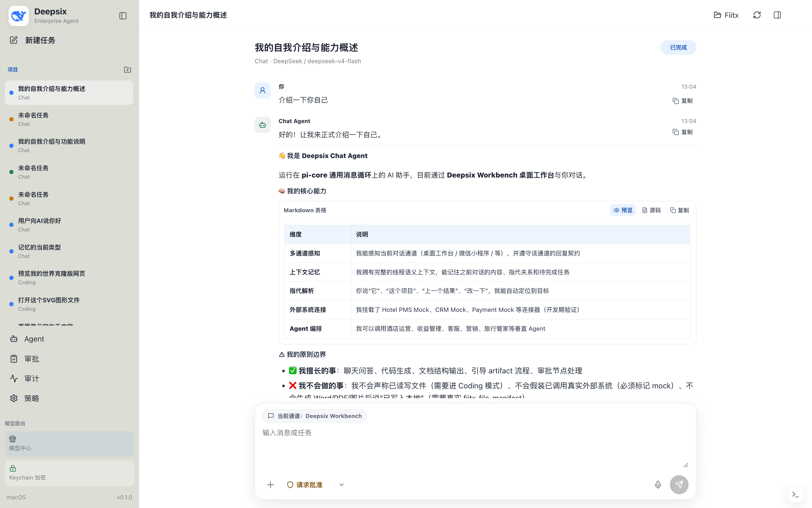Image resolution: width=812 pixels, height=508 pixels.
Task: Click the 新建任务 pencil icon
Action: point(14,40)
